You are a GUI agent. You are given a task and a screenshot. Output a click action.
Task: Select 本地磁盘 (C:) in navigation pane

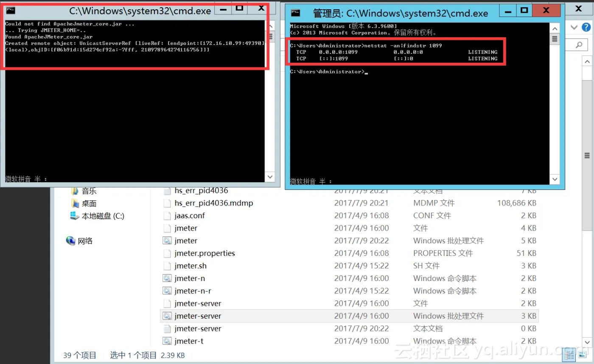point(103,216)
